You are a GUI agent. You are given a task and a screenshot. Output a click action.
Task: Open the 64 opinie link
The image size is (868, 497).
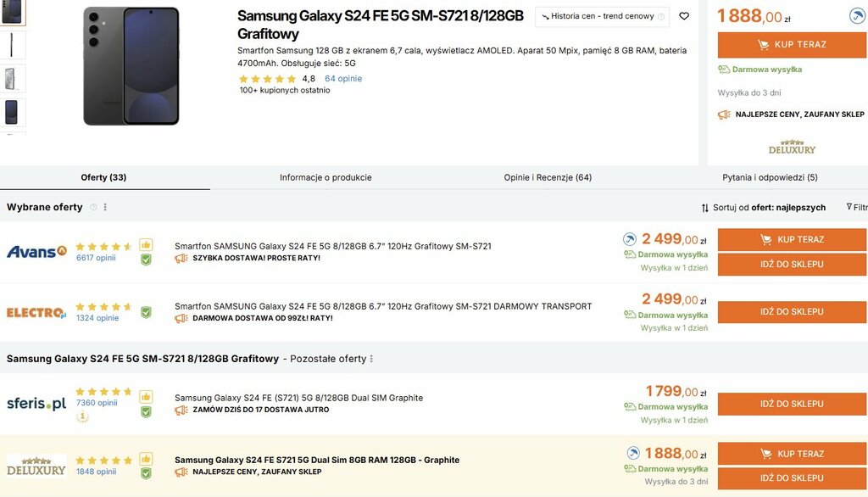tap(343, 79)
